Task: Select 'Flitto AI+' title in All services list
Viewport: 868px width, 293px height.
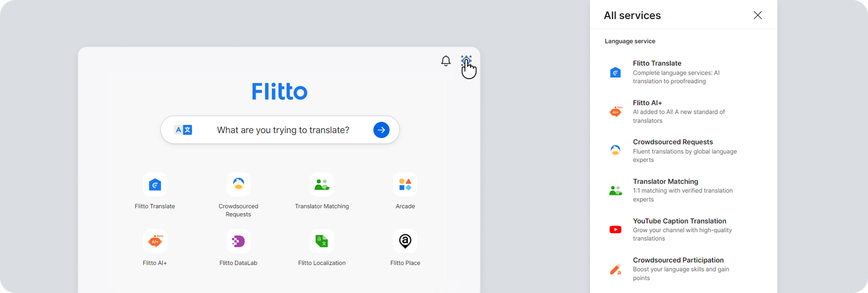Action: [x=647, y=103]
